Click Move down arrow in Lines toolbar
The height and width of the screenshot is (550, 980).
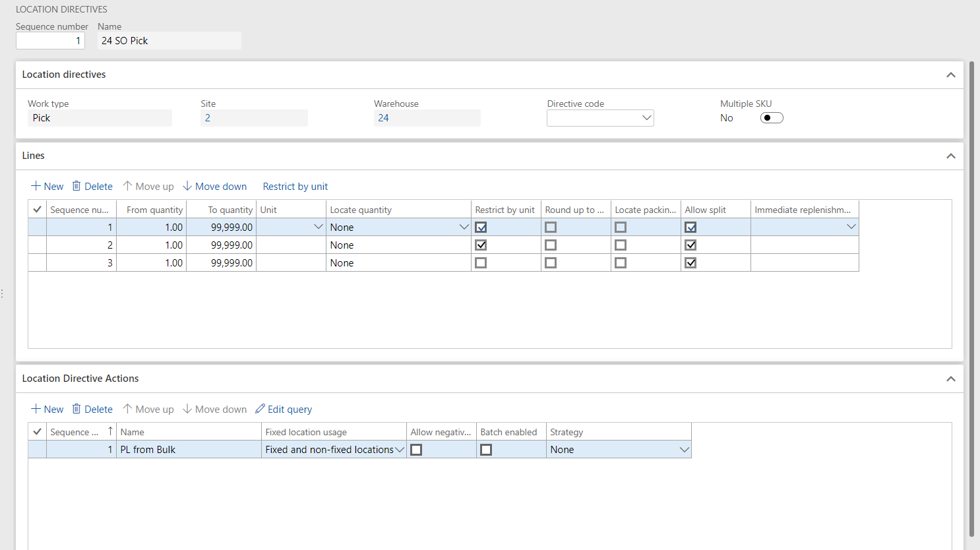(187, 187)
